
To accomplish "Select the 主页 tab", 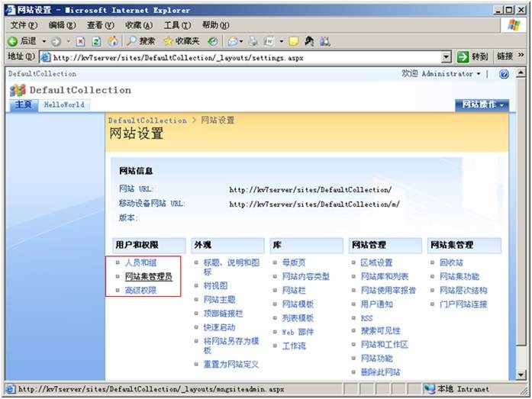I will click(x=24, y=105).
